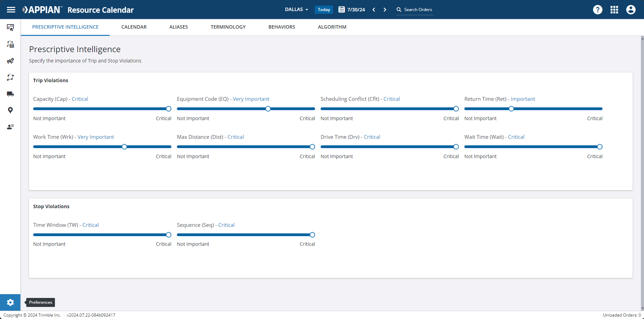Open the apps grid launcher
This screenshot has width=644, height=319.
(614, 10)
